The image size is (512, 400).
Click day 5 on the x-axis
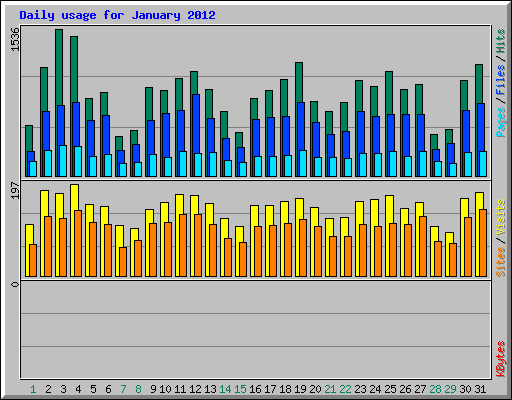pos(93,389)
